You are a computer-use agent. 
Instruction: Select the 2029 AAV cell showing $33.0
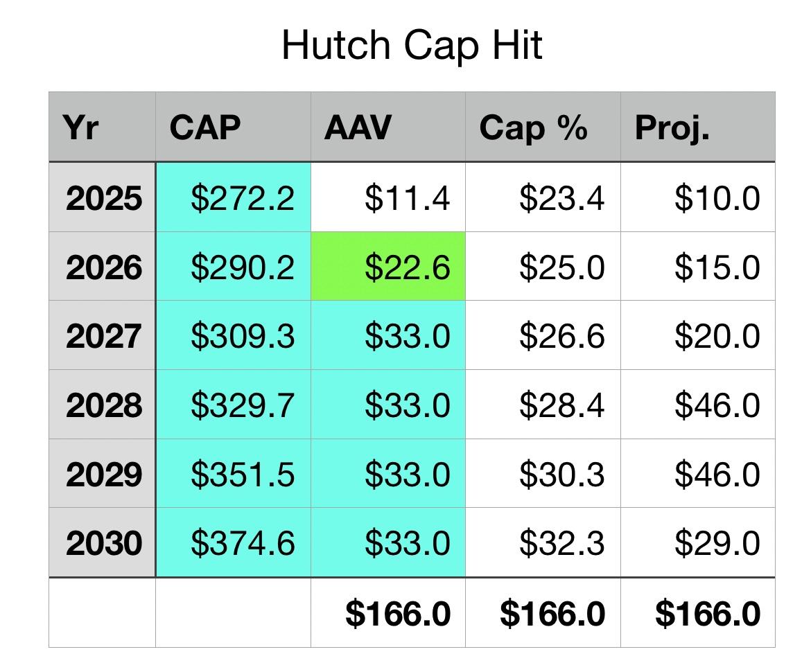388,474
